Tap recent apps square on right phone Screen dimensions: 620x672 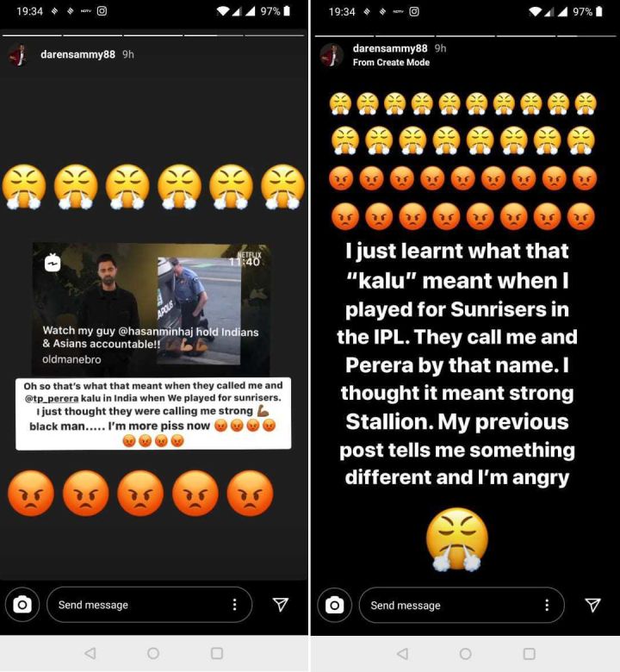click(530, 654)
